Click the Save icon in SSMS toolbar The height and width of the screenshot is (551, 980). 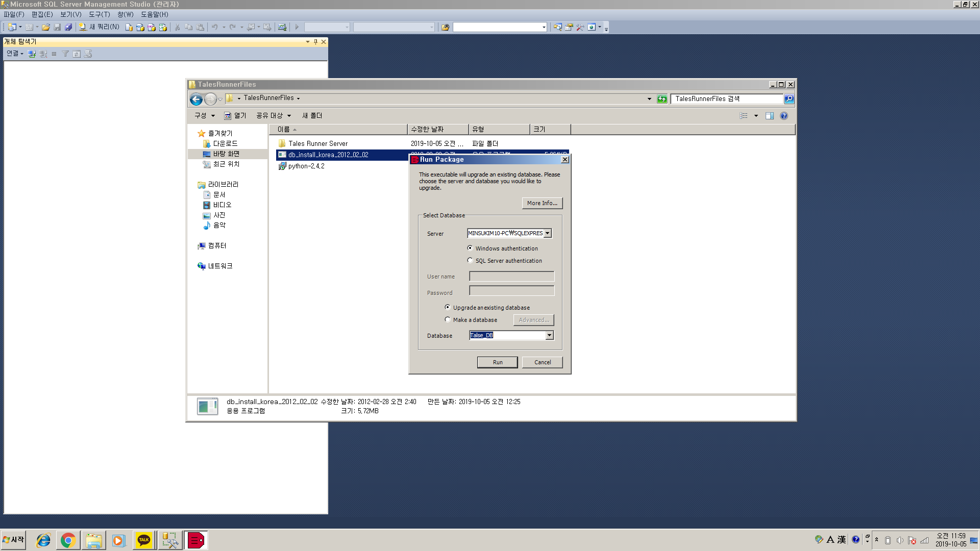point(57,27)
